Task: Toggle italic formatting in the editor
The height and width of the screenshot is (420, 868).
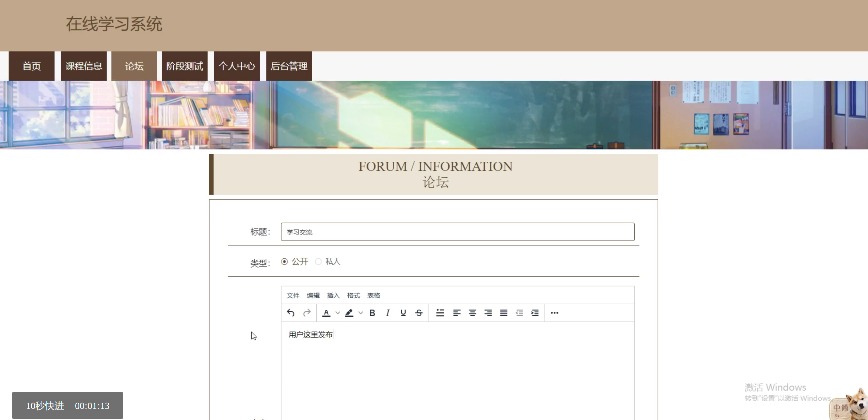Action: point(388,313)
